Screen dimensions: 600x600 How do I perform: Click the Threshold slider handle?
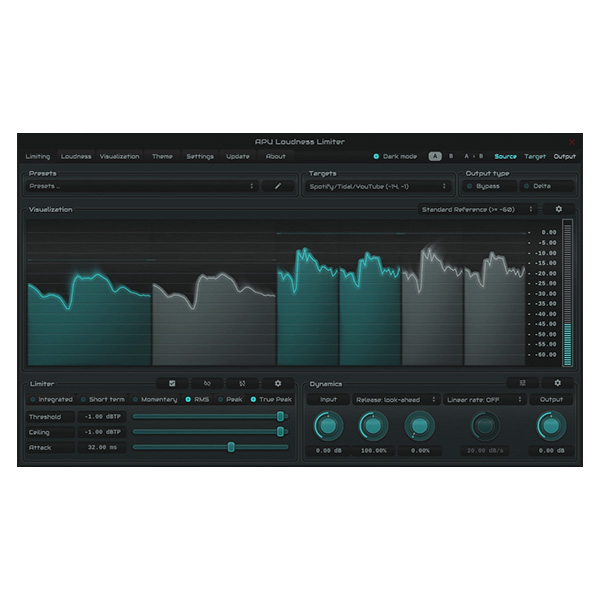280,416
